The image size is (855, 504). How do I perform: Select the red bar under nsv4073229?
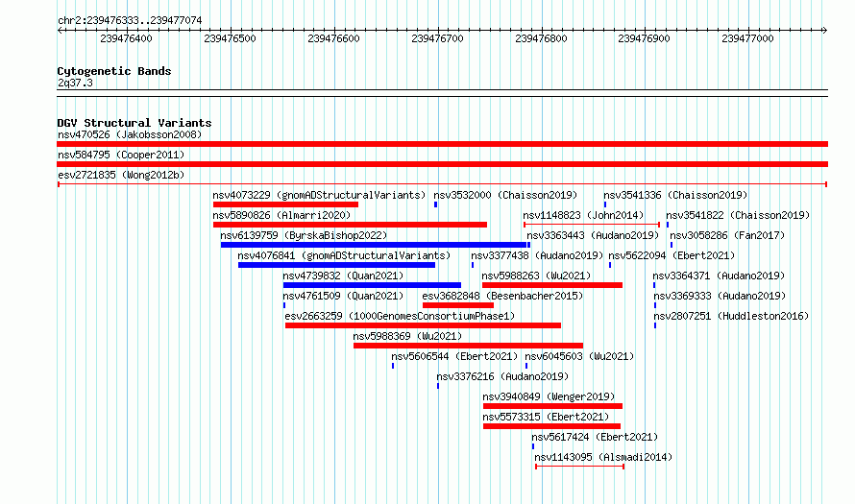point(285,204)
